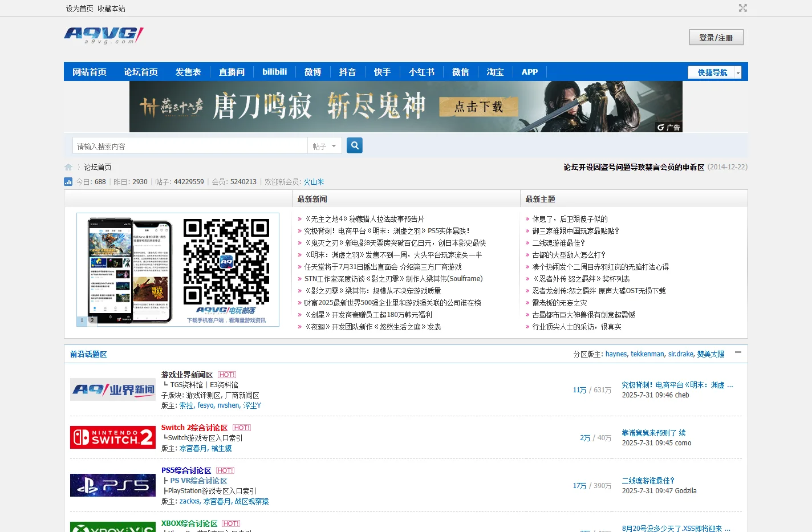This screenshot has height=532, width=812.
Task: Open the 快捷导航 dropdown
Action: coord(714,72)
